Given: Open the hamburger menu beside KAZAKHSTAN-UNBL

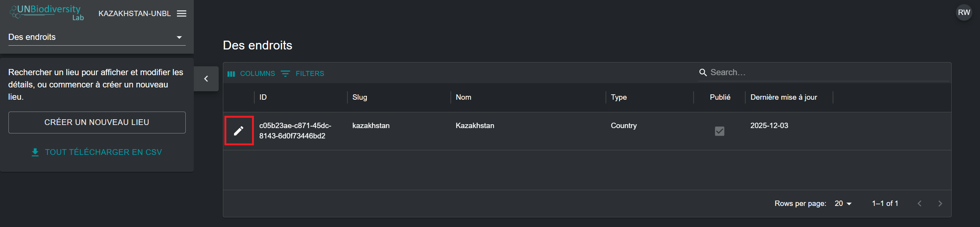Looking at the screenshot, I should click(x=182, y=13).
